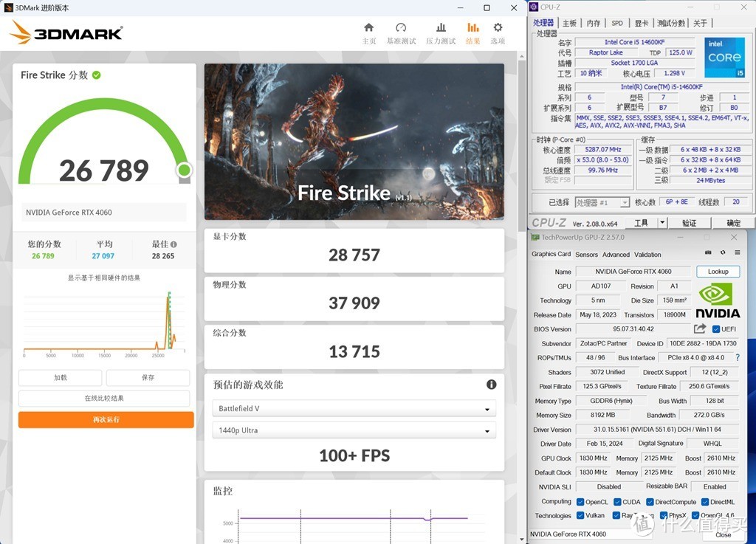Click CPU-Z 验证 button
The image size is (756, 544).
(x=689, y=223)
